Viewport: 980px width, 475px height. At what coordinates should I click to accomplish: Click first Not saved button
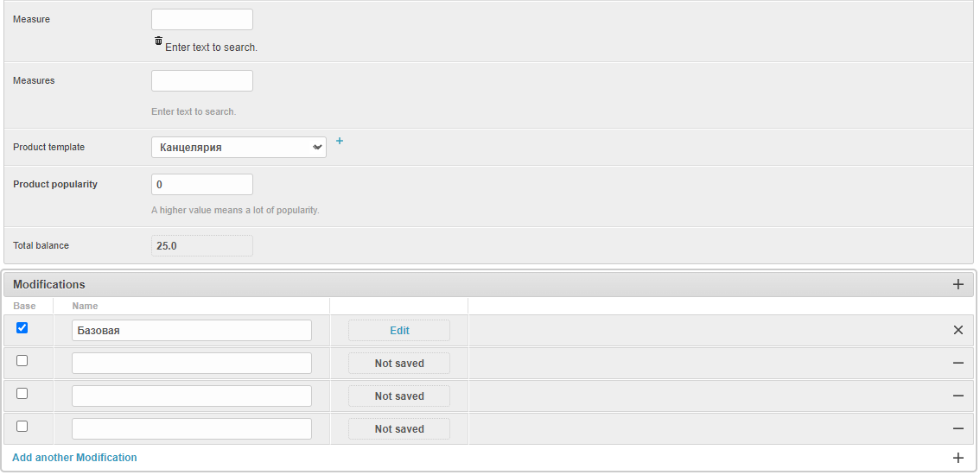399,364
